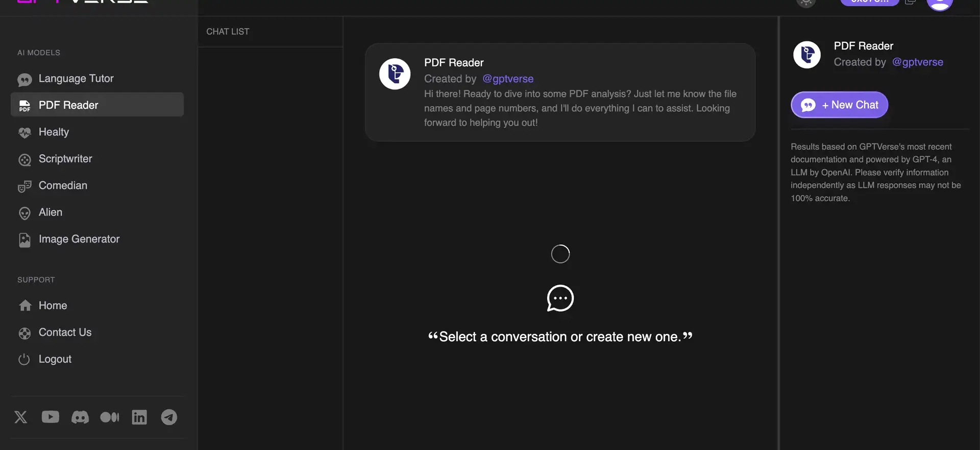Open the Image Generator model
This screenshot has height=450, width=980.
(x=79, y=240)
